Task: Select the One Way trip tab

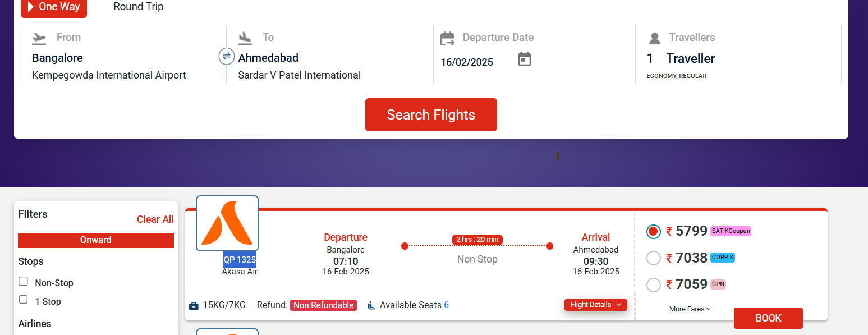Action: 54,8
